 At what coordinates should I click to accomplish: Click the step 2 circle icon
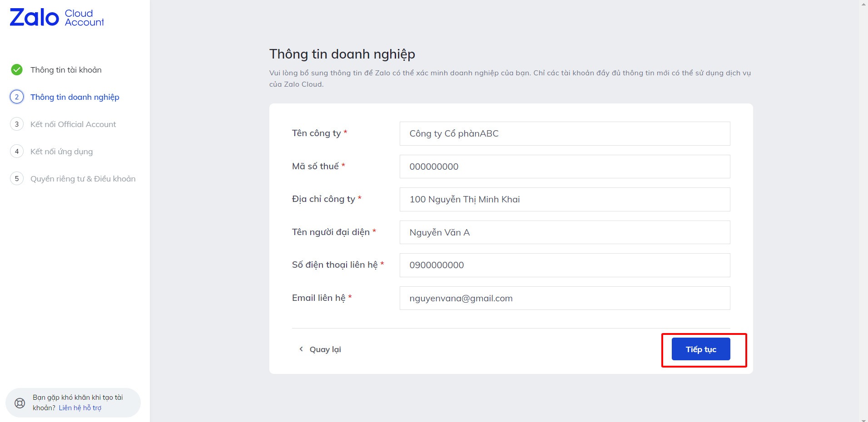17,97
